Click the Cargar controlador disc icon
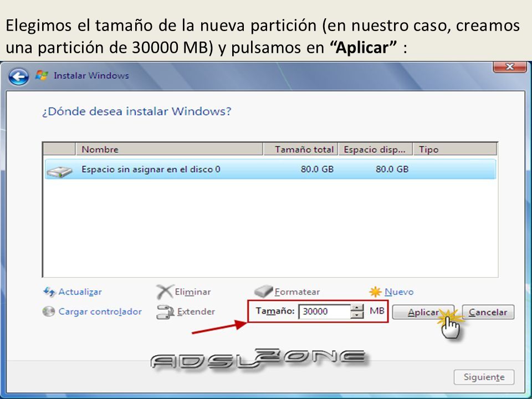Viewport: 532px width, 399px height. (49, 311)
